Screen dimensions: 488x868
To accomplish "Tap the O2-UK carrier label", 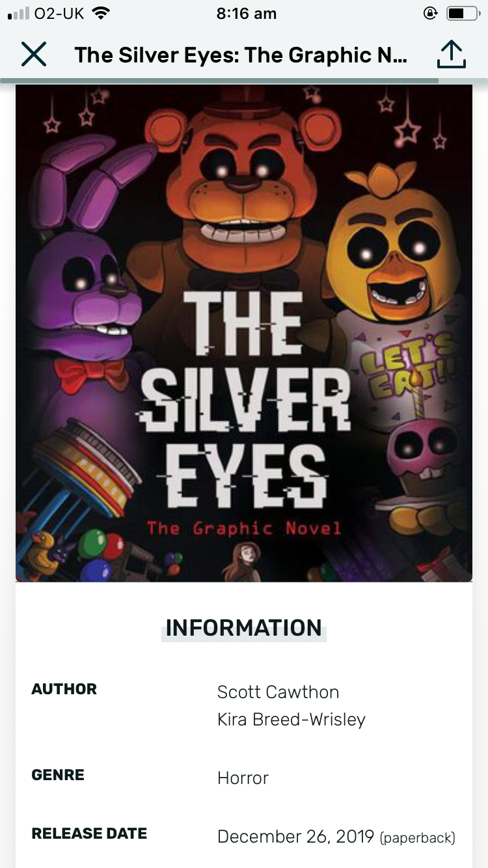I will [59, 13].
